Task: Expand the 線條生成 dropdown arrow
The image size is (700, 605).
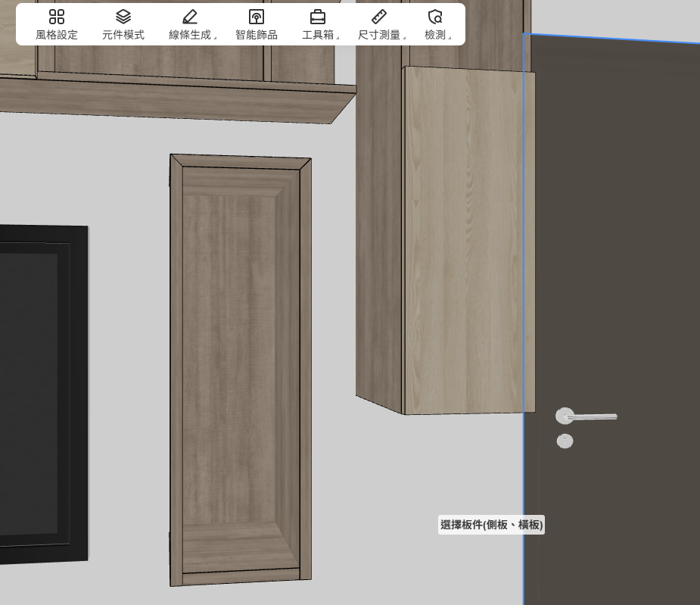Action: point(216,36)
